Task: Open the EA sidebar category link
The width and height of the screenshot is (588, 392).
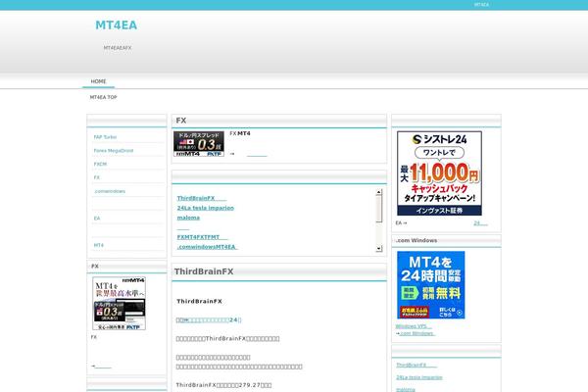Action: (x=97, y=218)
